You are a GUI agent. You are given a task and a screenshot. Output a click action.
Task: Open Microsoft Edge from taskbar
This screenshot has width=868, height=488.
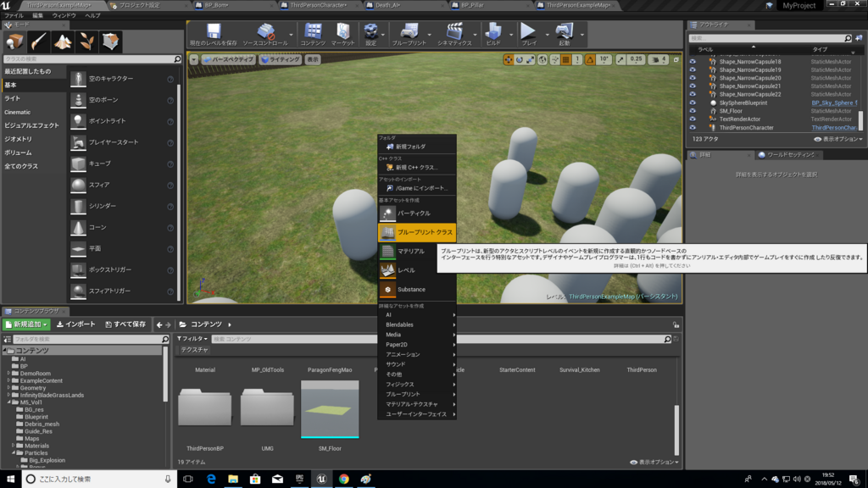[211, 480]
